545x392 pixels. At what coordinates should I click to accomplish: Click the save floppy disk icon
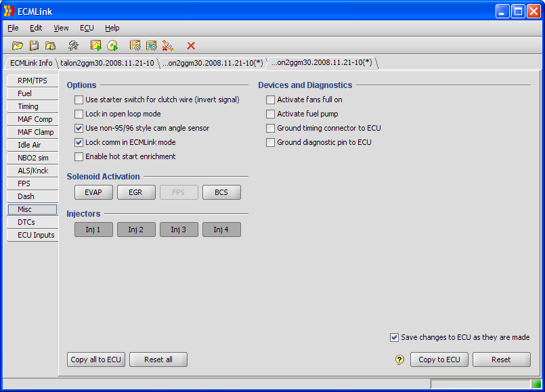tap(34, 45)
